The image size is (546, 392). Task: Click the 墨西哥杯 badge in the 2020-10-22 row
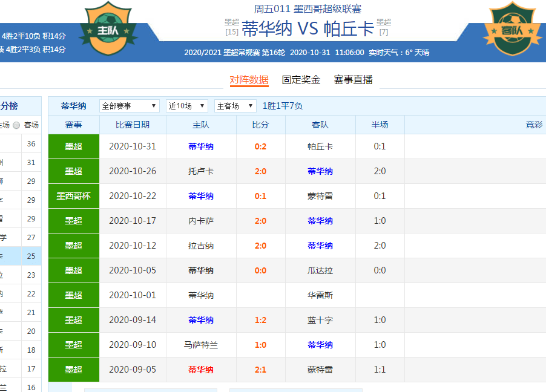pyautogui.click(x=73, y=196)
